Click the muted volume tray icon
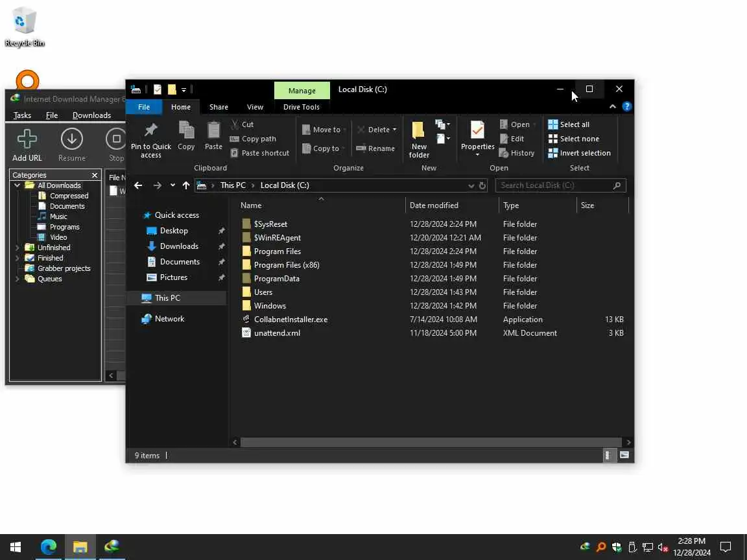Screen dimensions: 747x560 pos(662,547)
